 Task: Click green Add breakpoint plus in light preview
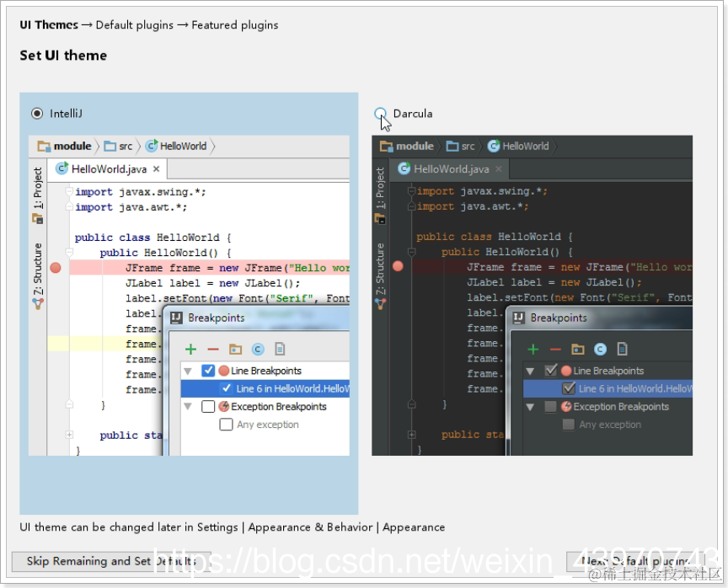[x=190, y=349]
